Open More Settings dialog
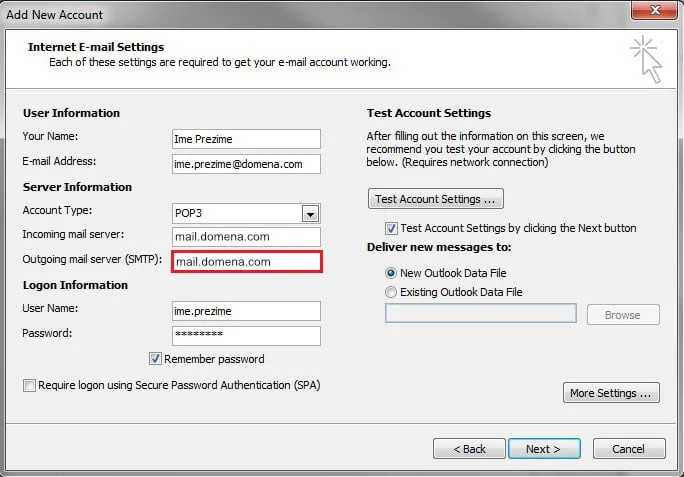Viewport: 684px width, 477px height. 611,393
